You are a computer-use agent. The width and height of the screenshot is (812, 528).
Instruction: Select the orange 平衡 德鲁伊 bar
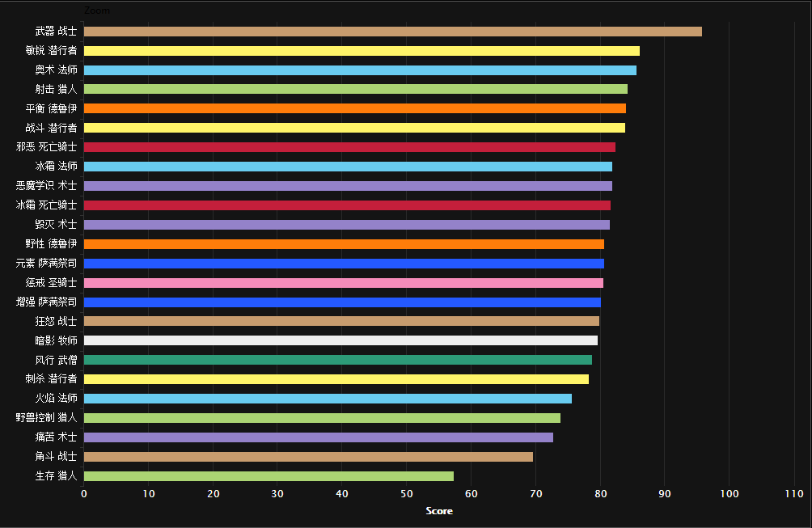click(354, 108)
